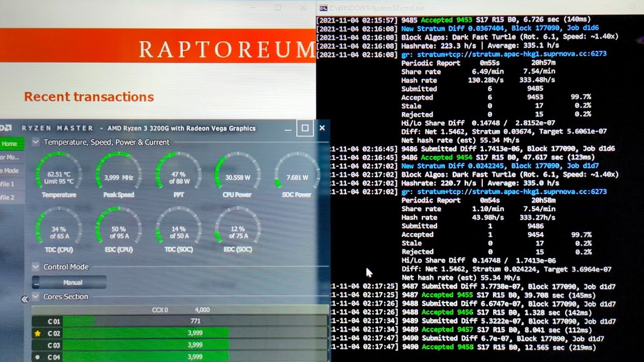Image resolution: width=644 pixels, height=362 pixels.
Task: Close the Ryzen Master window
Action: 322,128
